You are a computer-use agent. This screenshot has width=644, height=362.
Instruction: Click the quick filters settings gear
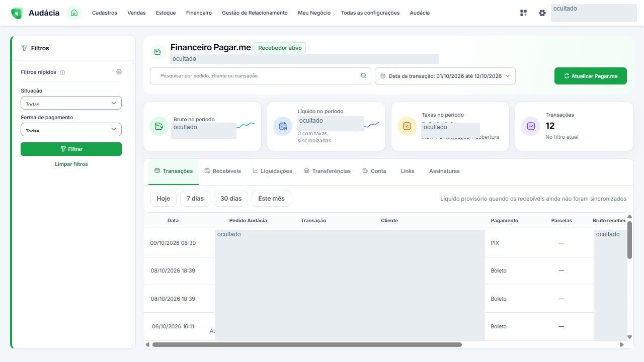point(119,72)
